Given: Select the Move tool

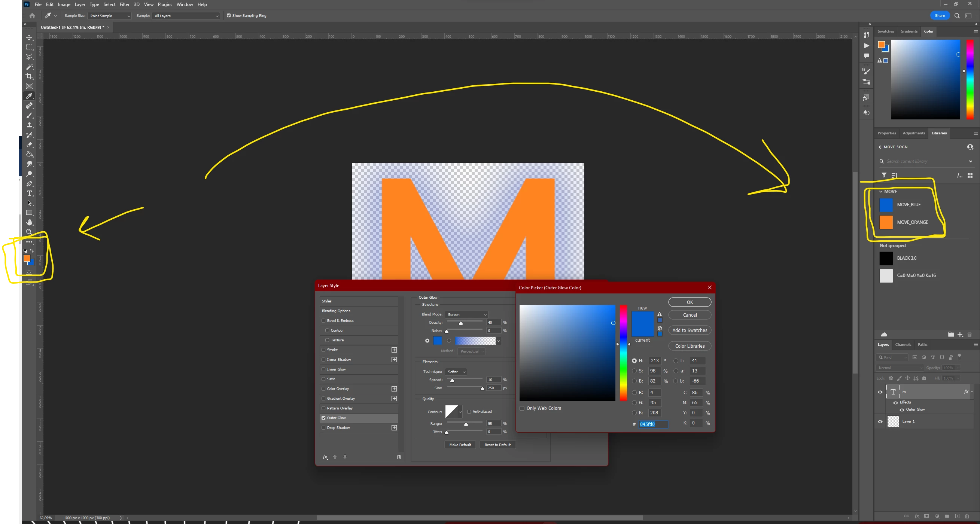Looking at the screenshot, I should (29, 38).
